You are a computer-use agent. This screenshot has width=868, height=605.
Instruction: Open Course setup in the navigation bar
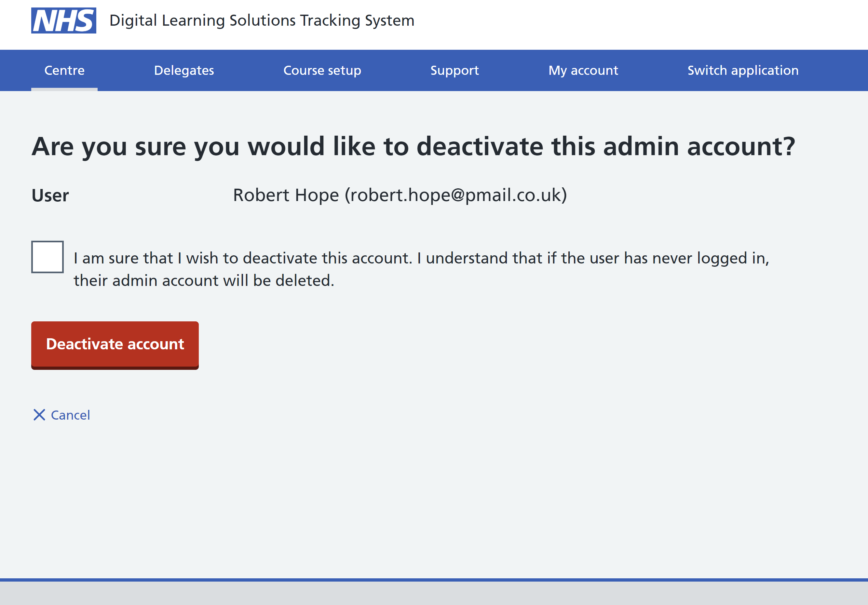pos(322,70)
